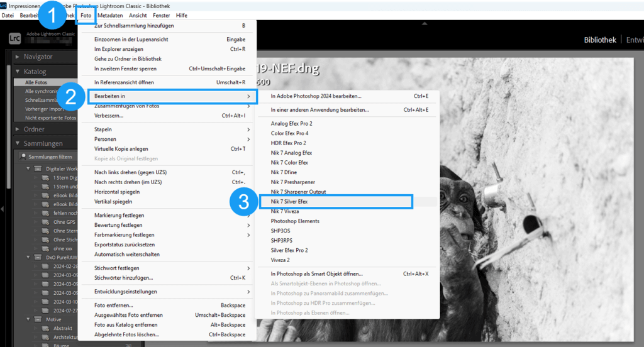The width and height of the screenshot is (644, 347).
Task: Open the Ansicht menu
Action: point(138,16)
